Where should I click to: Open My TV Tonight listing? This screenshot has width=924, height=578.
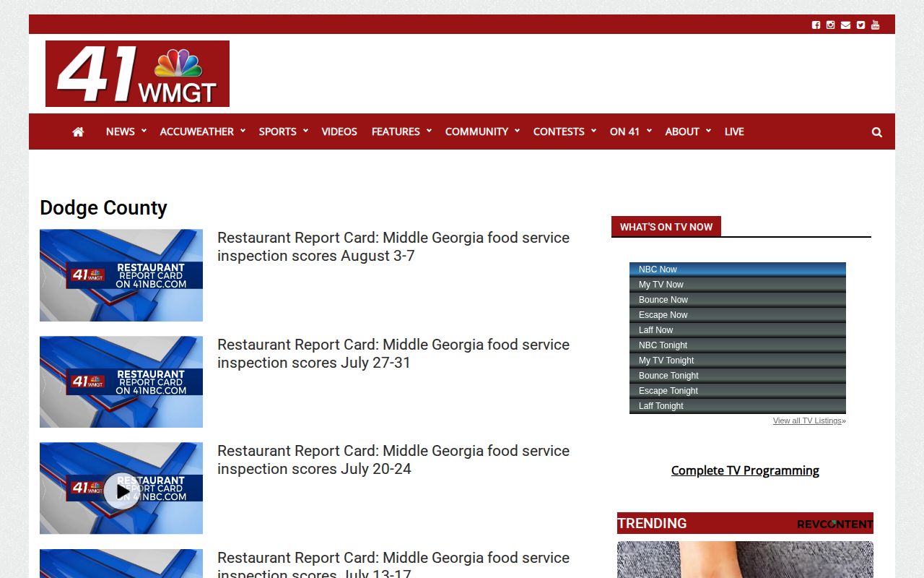[x=738, y=361]
